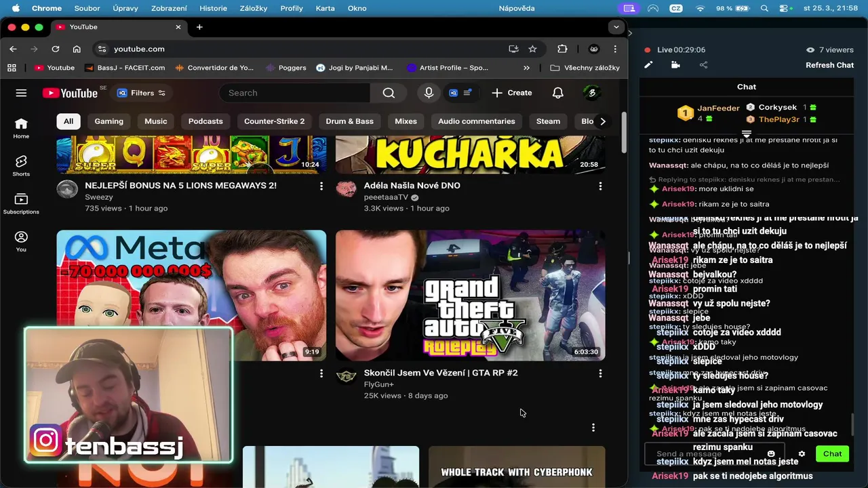Click the green Chat send button
Viewport: 868px width, 488px height.
click(832, 454)
